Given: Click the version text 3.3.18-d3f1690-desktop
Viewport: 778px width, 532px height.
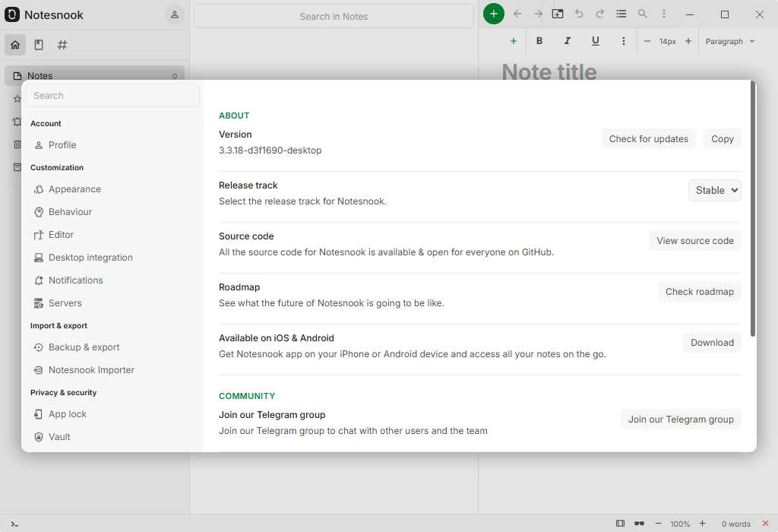Looking at the screenshot, I should (270, 150).
